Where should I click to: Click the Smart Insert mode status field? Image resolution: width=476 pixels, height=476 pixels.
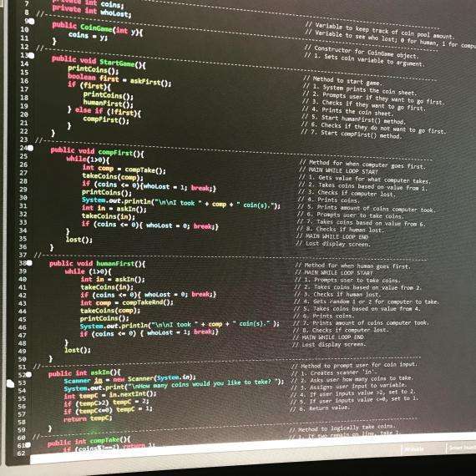click(461, 448)
